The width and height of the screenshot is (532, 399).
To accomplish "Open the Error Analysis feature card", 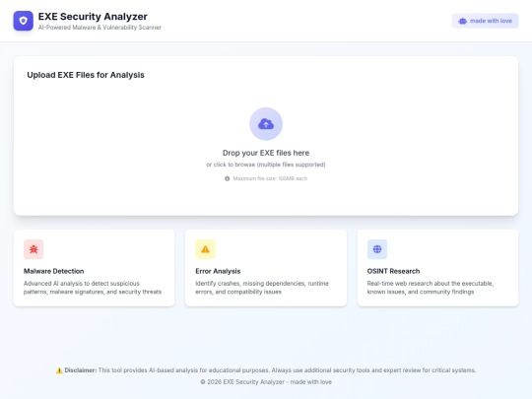I will pyautogui.click(x=266, y=268).
